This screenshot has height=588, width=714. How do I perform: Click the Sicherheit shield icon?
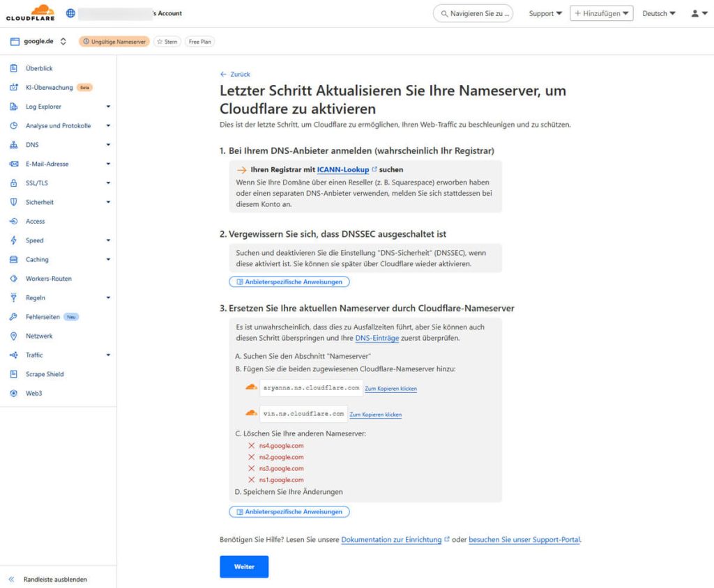pos(14,202)
